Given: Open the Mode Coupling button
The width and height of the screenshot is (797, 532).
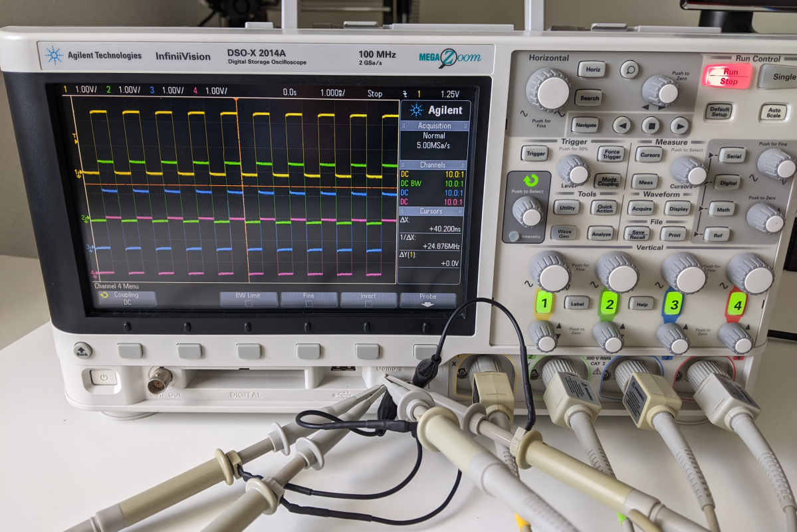Looking at the screenshot, I should [x=608, y=181].
